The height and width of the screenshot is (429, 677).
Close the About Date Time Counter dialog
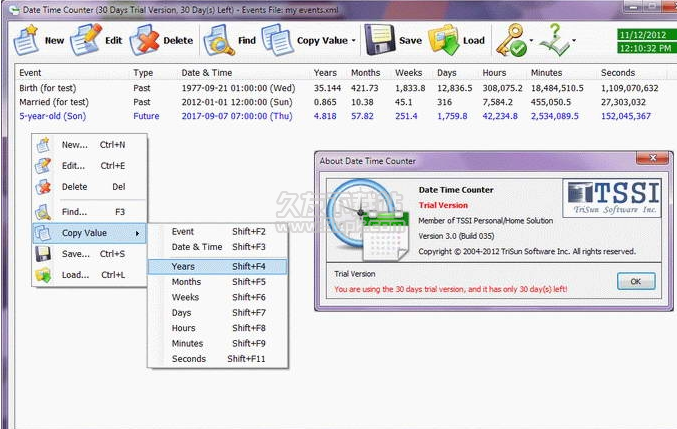pos(653,158)
